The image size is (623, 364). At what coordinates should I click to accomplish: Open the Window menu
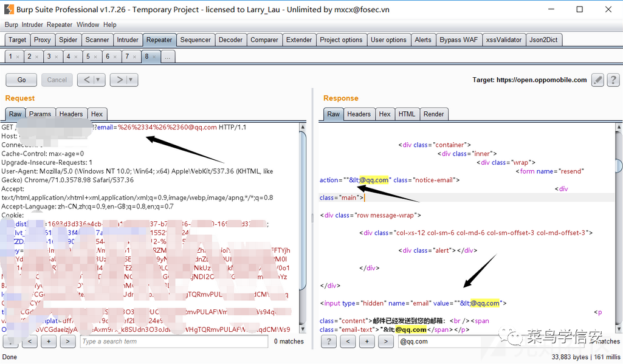[88, 25]
